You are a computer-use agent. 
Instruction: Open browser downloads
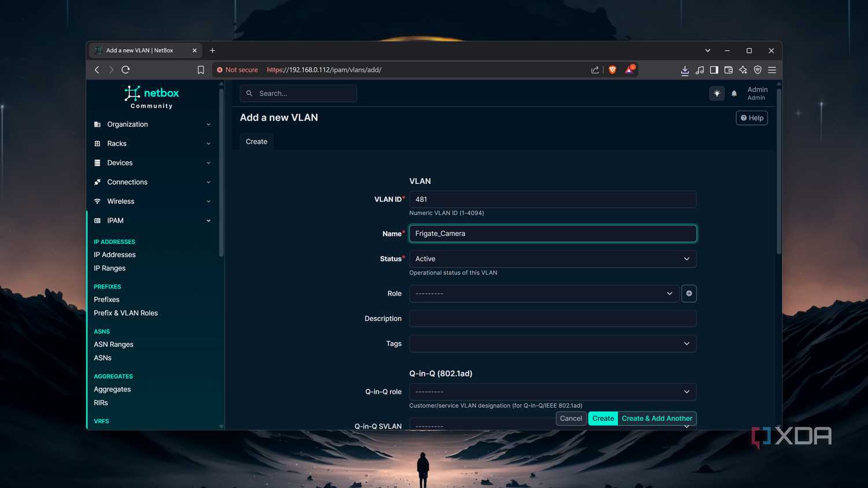point(685,70)
